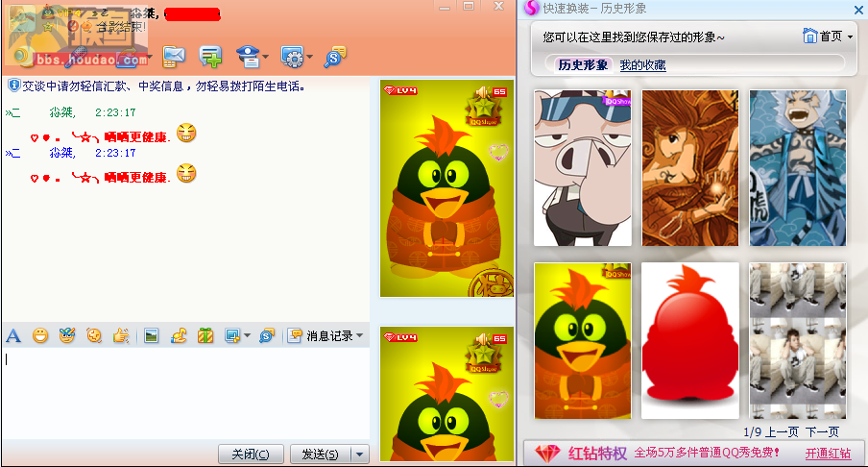Image resolution: width=868 pixels, height=467 pixels.
Task: Click the 发送(S) send button
Action: tap(321, 454)
